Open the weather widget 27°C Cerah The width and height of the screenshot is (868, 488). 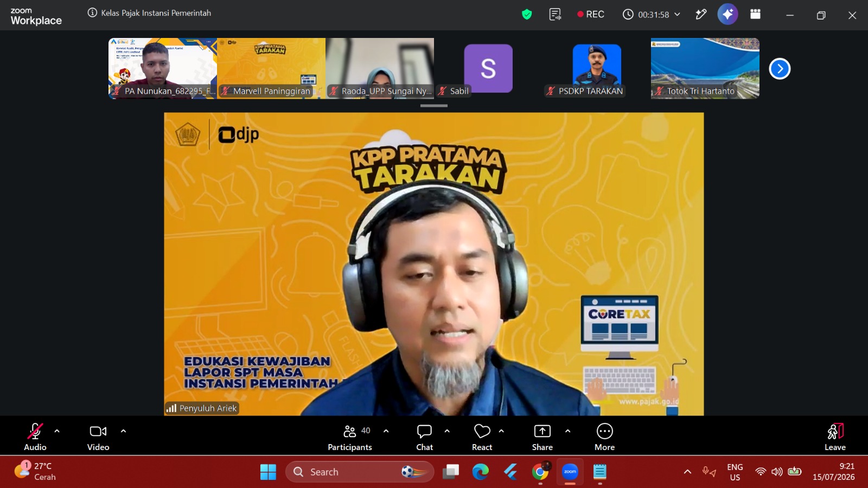pyautogui.click(x=35, y=471)
